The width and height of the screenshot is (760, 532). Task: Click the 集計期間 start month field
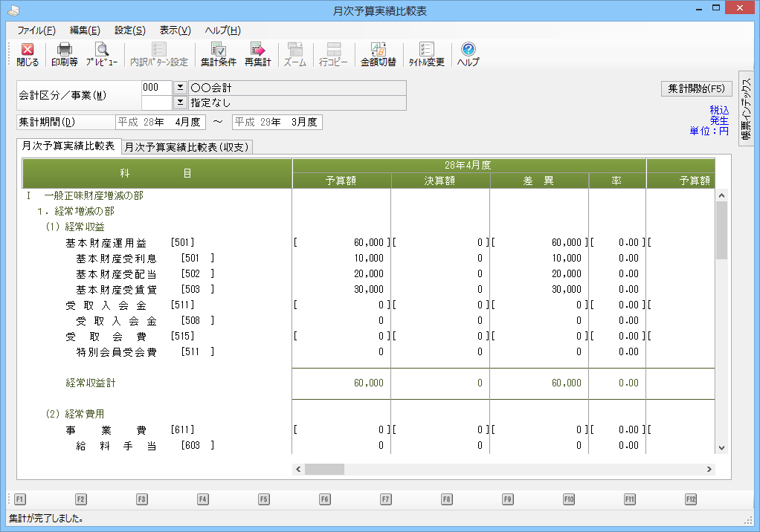point(158,122)
